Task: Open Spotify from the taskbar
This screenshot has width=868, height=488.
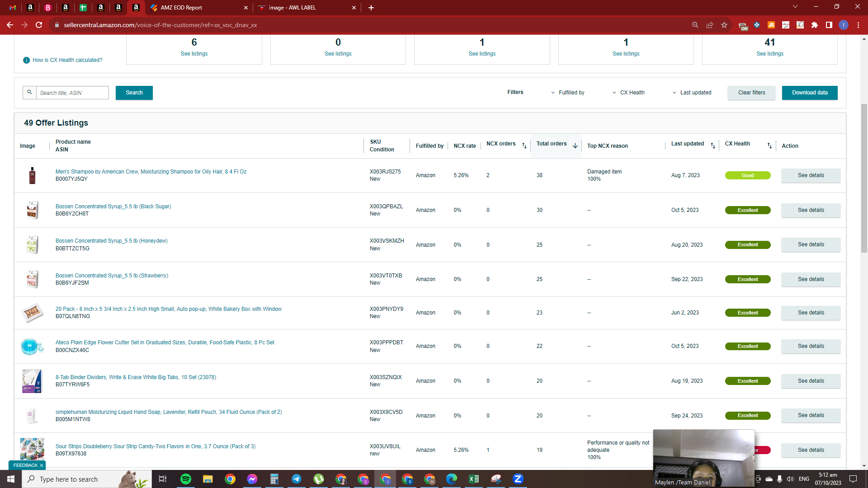Action: click(186, 479)
